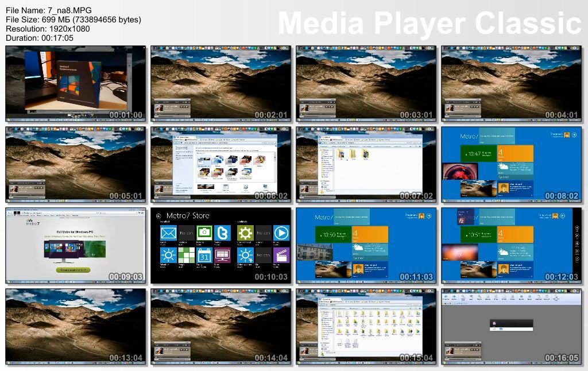Select the monitor preview image on metro7 page
The height and width of the screenshot is (371, 588).
(x=75, y=250)
